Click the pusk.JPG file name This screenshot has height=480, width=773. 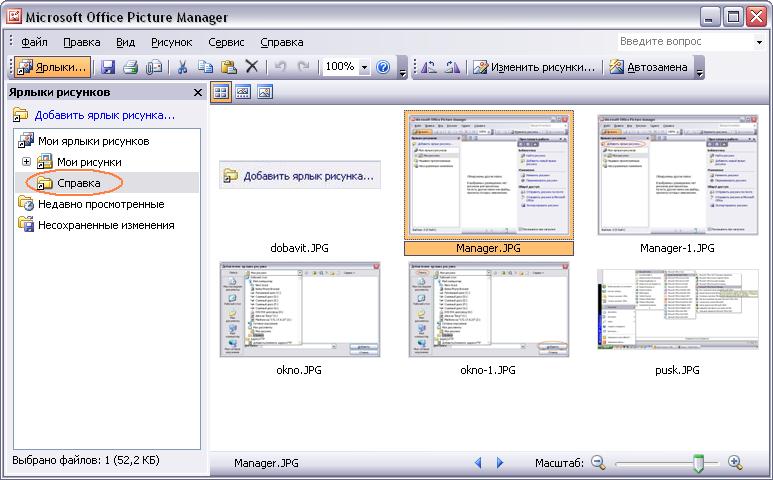(x=677, y=370)
